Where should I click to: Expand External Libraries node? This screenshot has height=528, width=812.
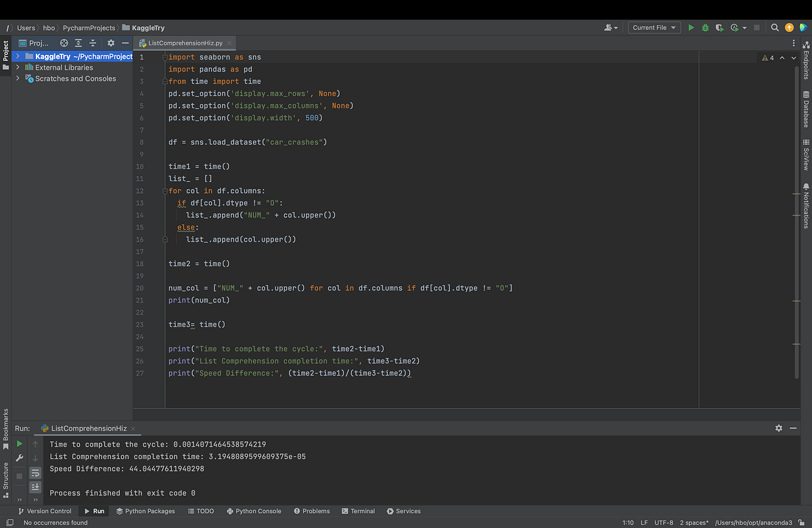coord(18,68)
